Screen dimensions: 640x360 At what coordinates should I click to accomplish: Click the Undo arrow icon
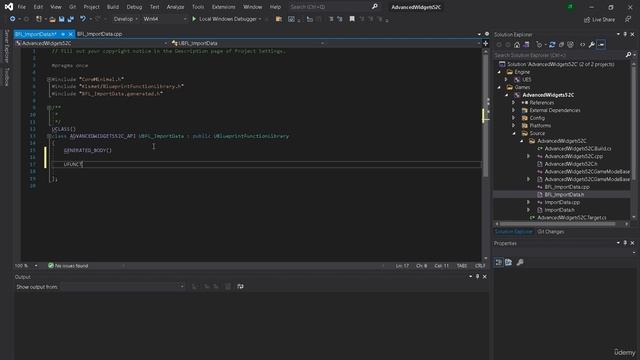pos(83,19)
